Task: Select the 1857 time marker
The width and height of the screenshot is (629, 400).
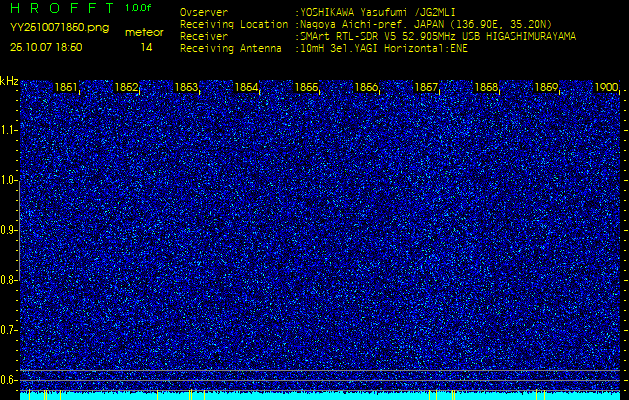Action: [426, 88]
